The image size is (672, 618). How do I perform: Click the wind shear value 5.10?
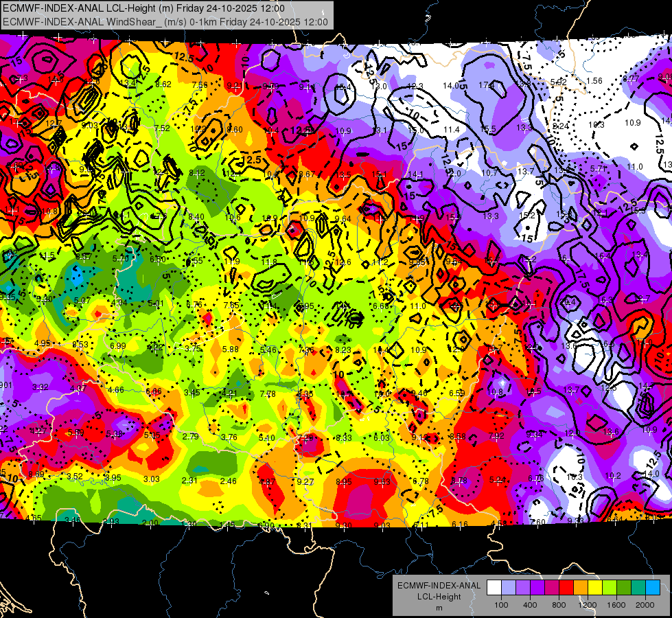click(x=267, y=438)
